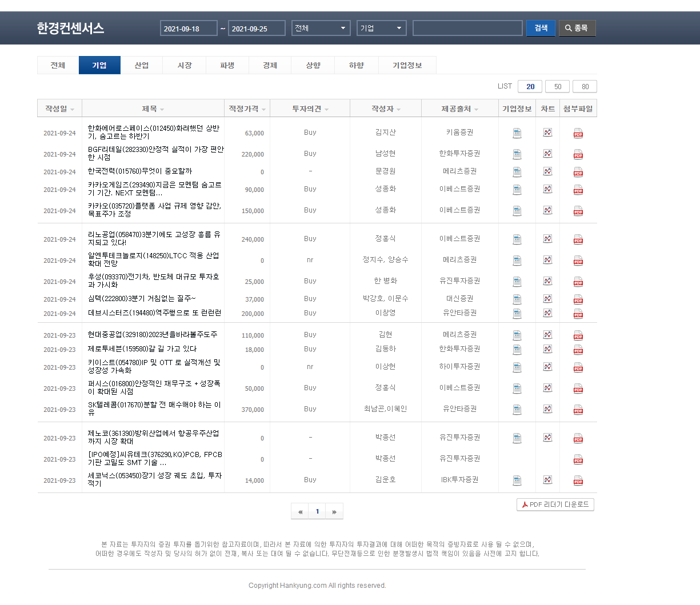Click the 종목 lookup button
Image resolution: width=700 pixels, height=605 pixels.
pyautogui.click(x=577, y=28)
